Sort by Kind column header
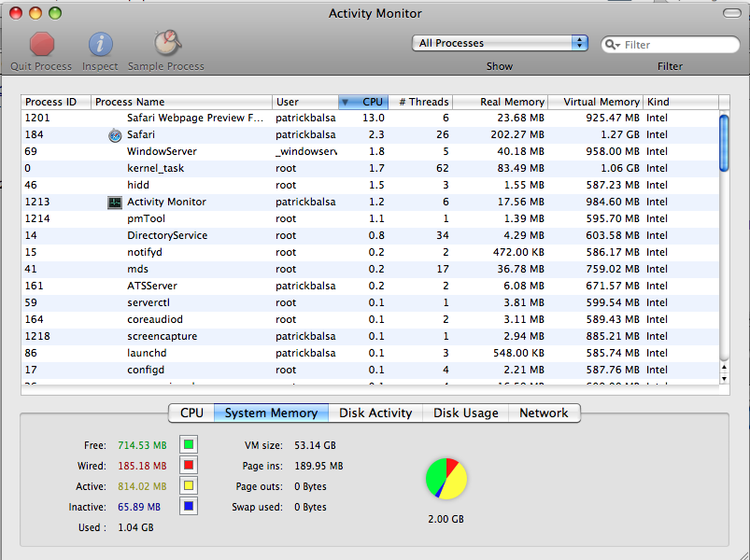 tap(681, 103)
